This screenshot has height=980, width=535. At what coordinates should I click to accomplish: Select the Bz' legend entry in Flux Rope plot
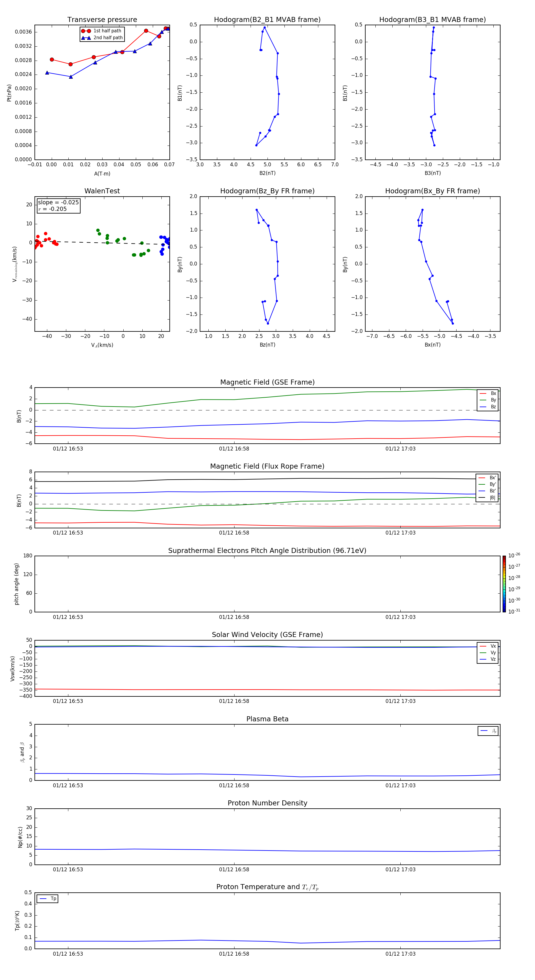pos(487,491)
